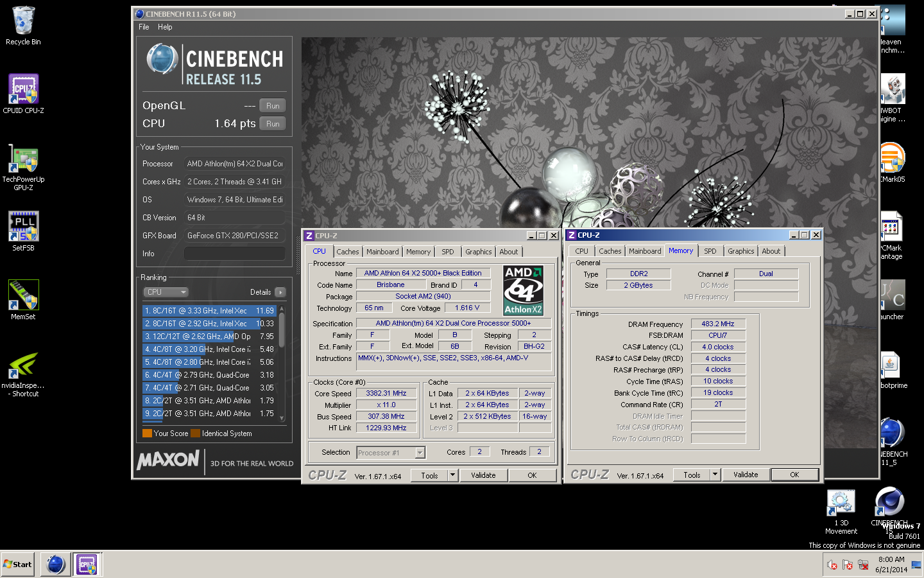
Task: Open the Processor #1 selection dropdown
Action: pos(391,453)
